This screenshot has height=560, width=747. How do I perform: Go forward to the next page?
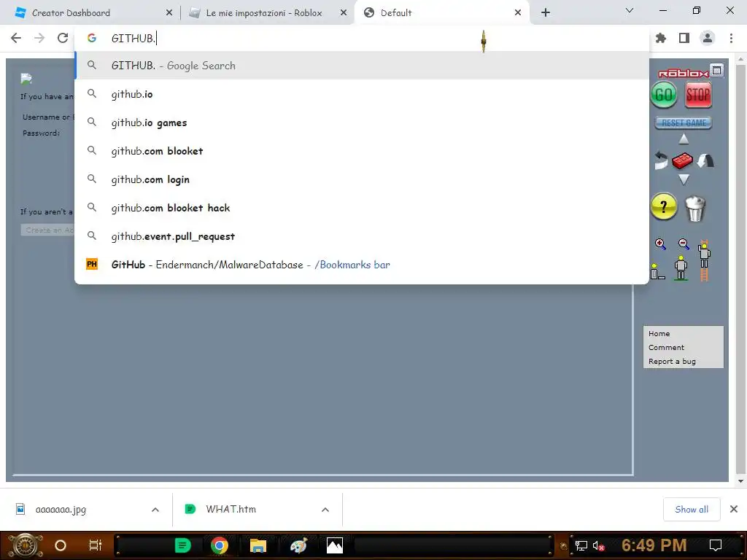pos(39,38)
